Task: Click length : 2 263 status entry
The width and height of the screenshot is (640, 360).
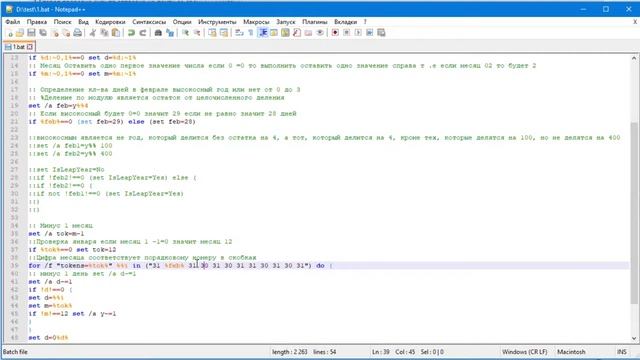Action: coord(289,352)
